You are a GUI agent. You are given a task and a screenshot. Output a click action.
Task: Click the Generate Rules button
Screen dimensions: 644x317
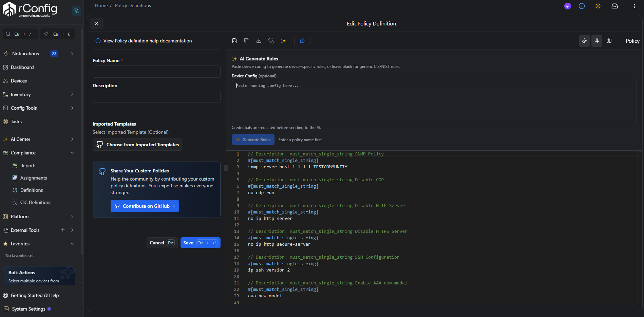[253, 139]
